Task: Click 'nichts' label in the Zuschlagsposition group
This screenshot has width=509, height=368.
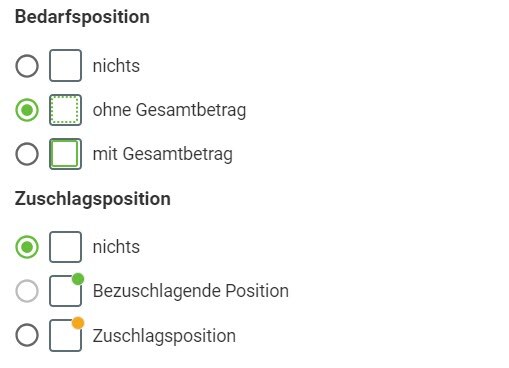Action: pyautogui.click(x=116, y=247)
